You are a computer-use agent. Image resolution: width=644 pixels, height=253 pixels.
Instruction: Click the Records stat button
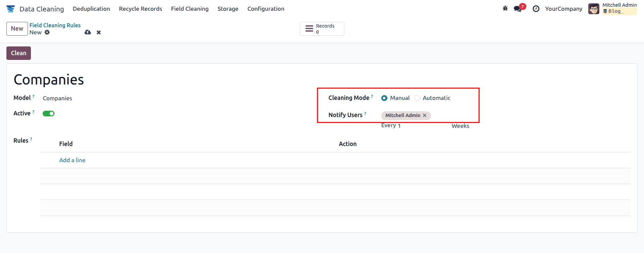(322, 29)
